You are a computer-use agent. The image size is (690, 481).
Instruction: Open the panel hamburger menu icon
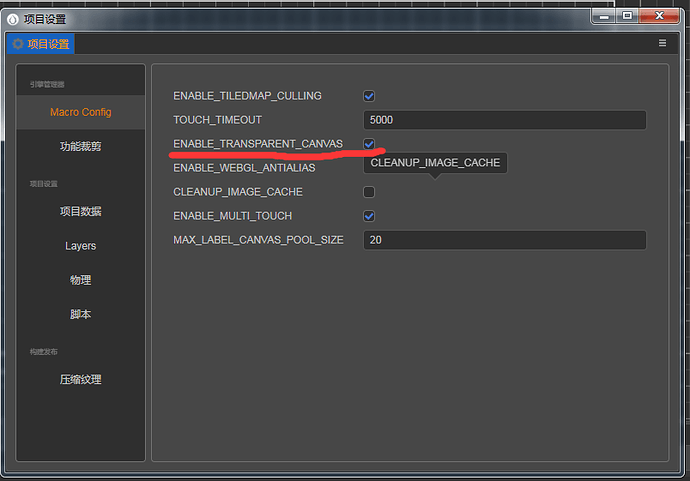(x=662, y=43)
